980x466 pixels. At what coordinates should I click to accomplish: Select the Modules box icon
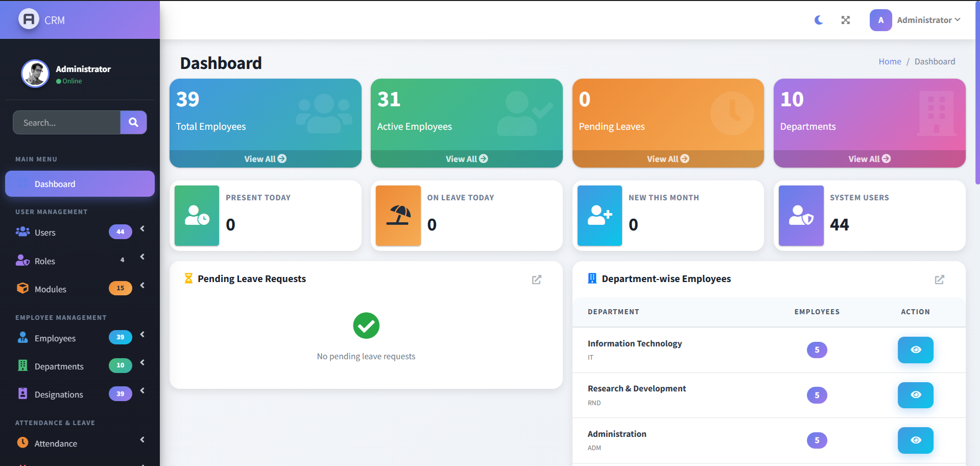22,288
